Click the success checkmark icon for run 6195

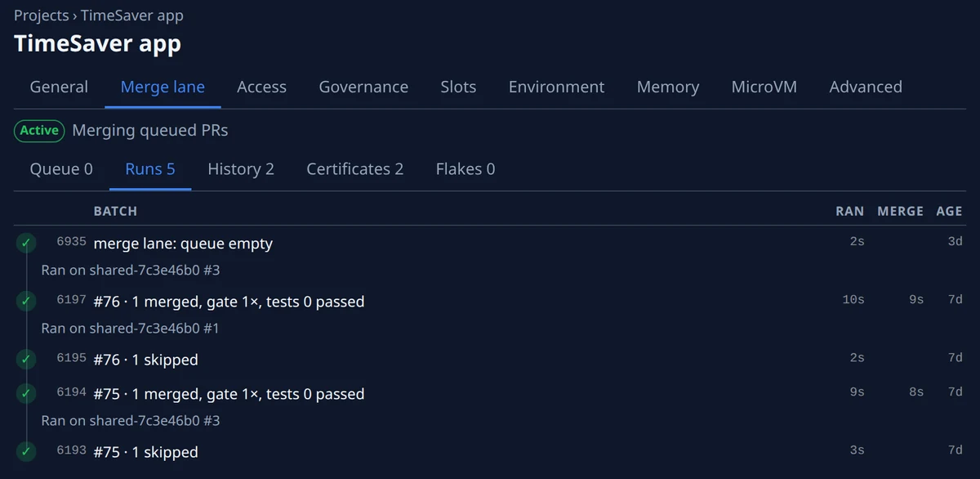[27, 359]
